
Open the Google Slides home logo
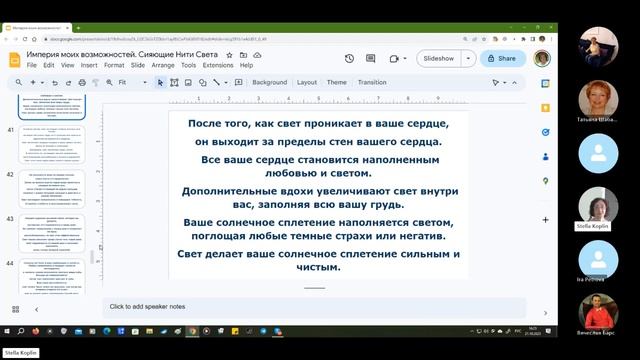click(15, 60)
